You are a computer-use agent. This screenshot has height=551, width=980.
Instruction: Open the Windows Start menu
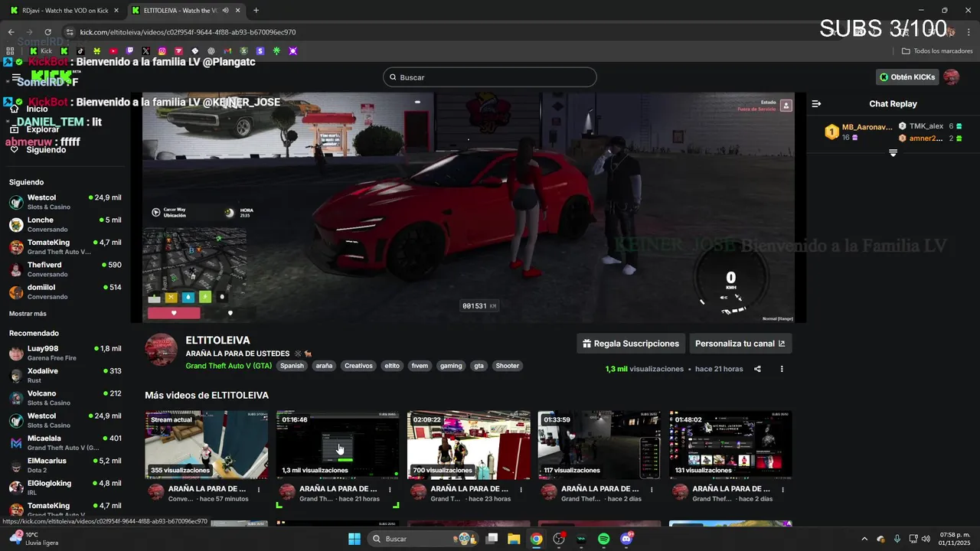click(354, 539)
